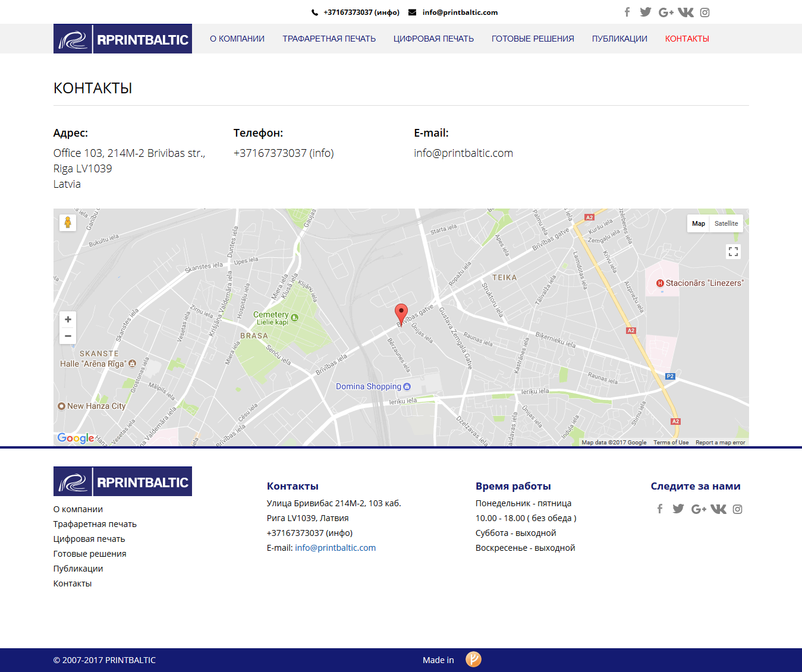Click the phone icon in top header

(314, 12)
